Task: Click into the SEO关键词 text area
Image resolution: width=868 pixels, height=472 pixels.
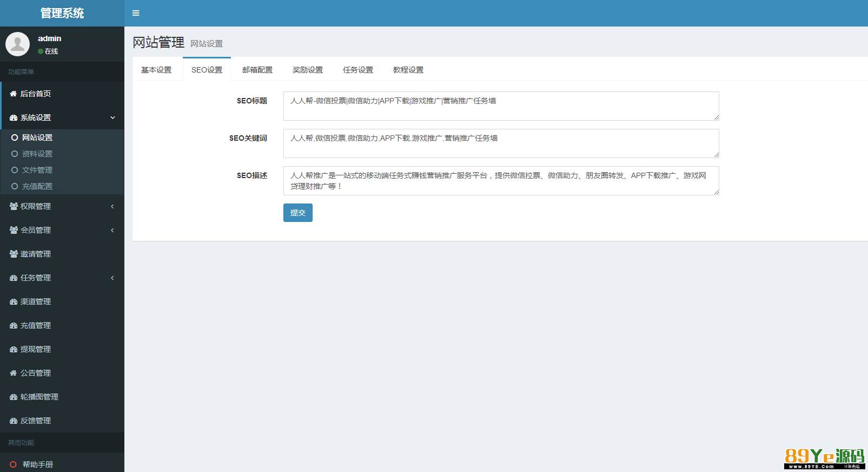Action: [x=501, y=143]
